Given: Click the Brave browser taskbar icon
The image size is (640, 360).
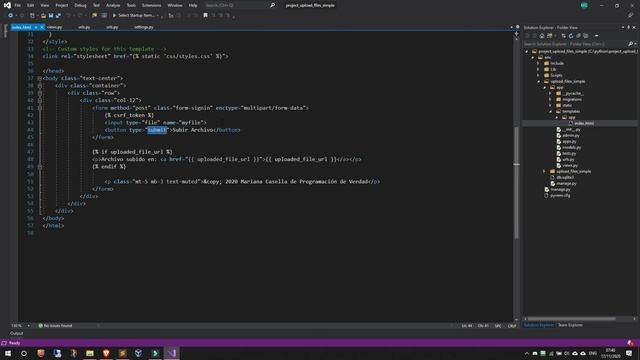Looking at the screenshot, I should (x=106, y=353).
